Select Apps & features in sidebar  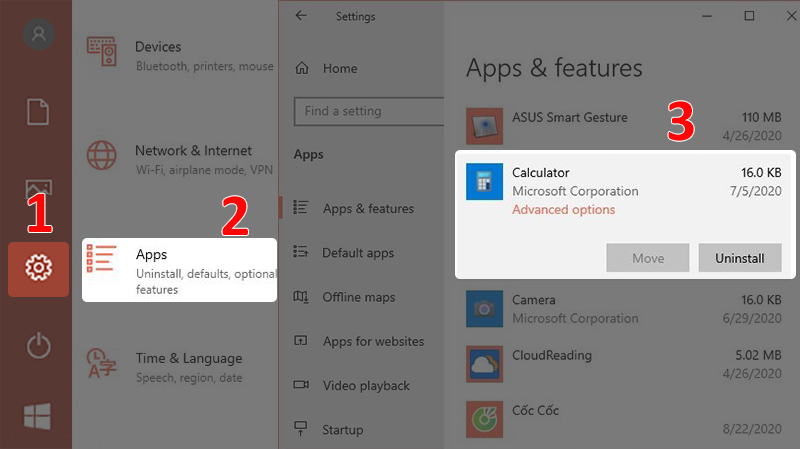tap(367, 209)
